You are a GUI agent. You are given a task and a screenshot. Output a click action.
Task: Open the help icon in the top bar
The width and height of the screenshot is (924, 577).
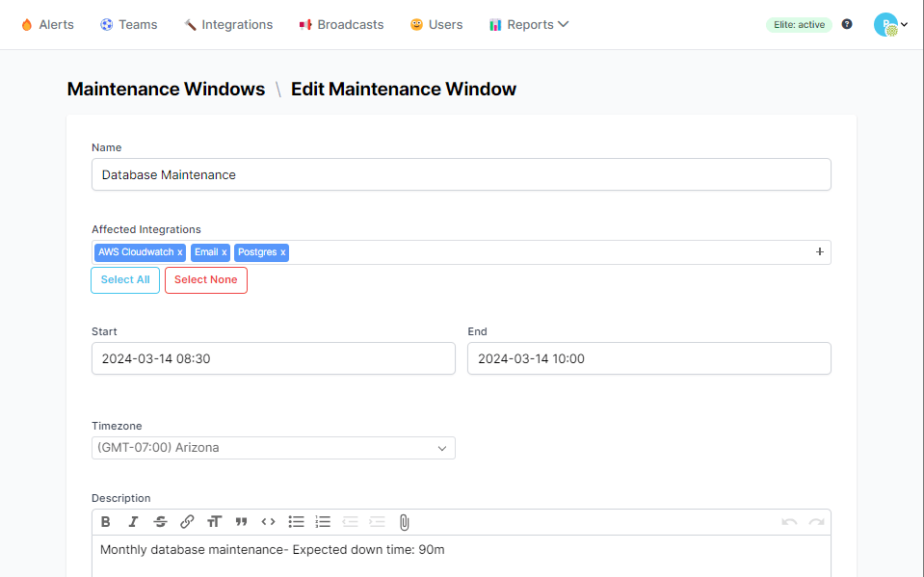coord(846,24)
